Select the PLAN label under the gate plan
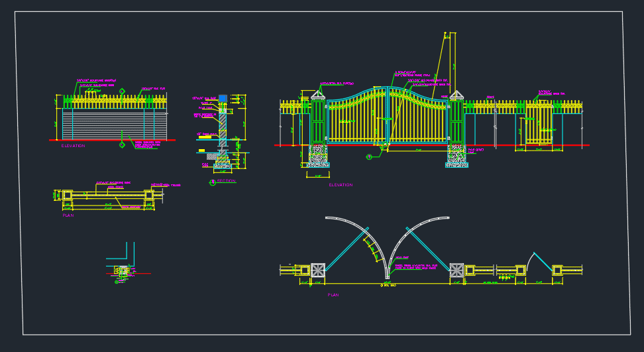Screen dimensions: 644x352 click(333, 295)
